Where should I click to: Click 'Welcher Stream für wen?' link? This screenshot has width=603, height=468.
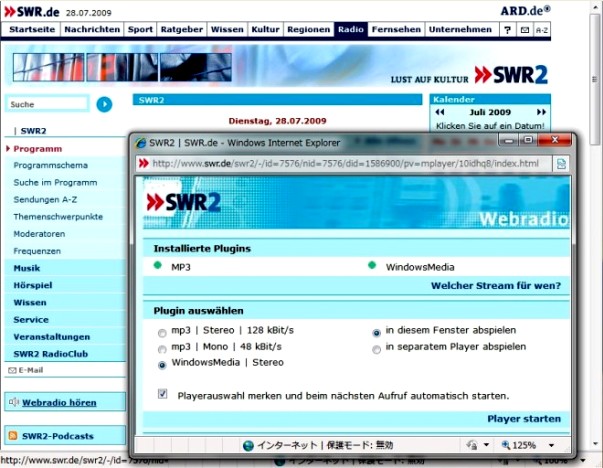coord(496,286)
